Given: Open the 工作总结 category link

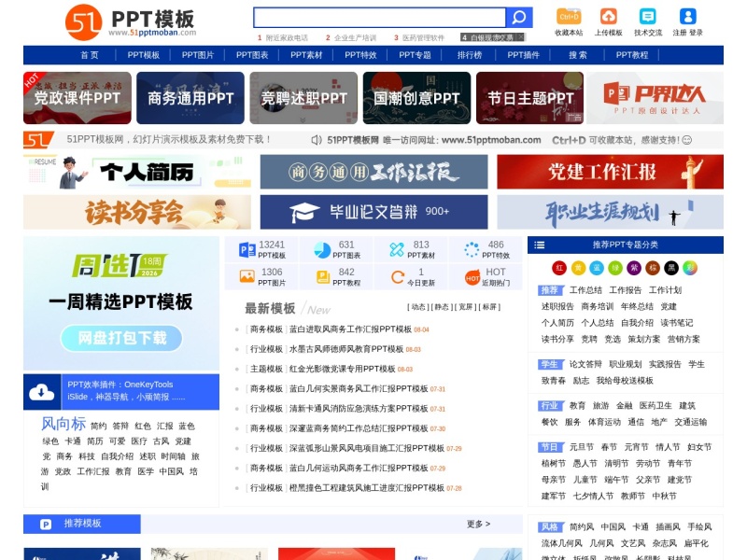Looking at the screenshot, I should point(585,290).
